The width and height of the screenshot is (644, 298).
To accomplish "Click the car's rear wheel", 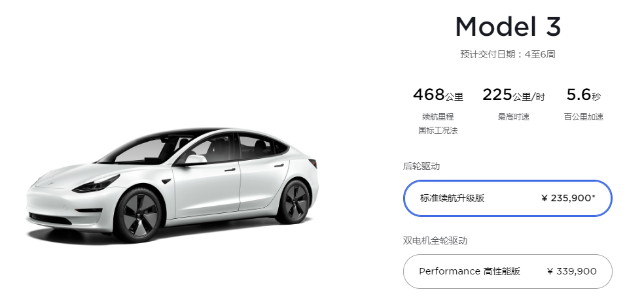I will point(294,202).
